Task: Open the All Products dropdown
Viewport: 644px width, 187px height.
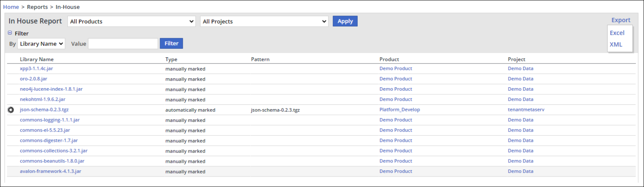Action: (132, 21)
